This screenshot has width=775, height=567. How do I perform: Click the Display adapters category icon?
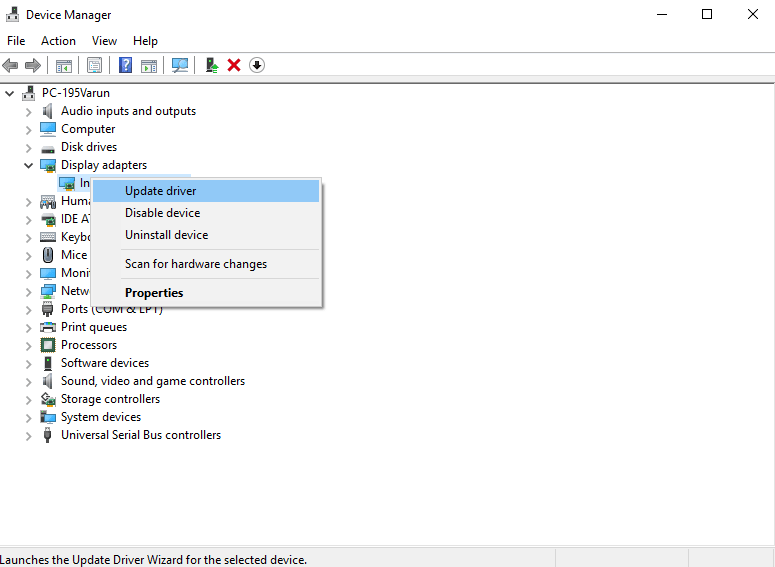(x=48, y=166)
